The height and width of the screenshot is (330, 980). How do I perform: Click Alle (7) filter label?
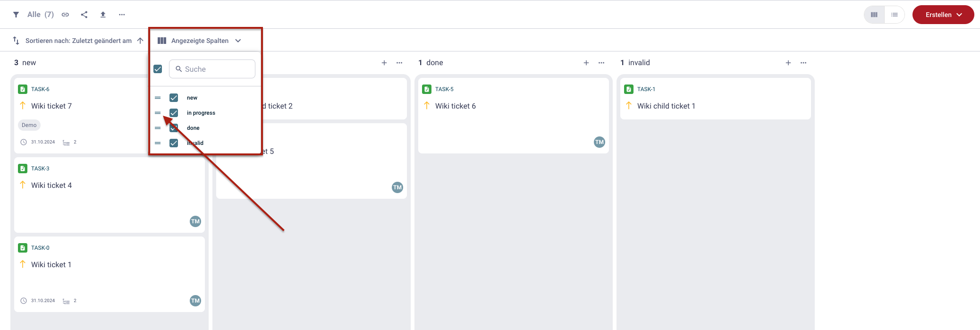point(41,15)
